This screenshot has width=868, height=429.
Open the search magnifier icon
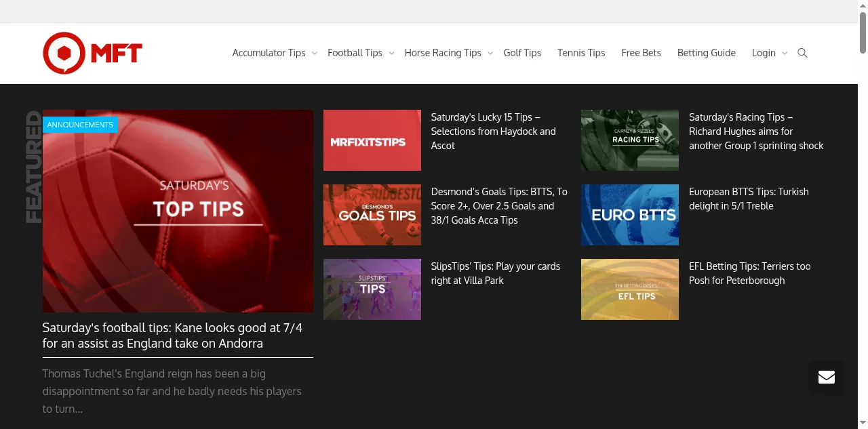click(x=802, y=53)
